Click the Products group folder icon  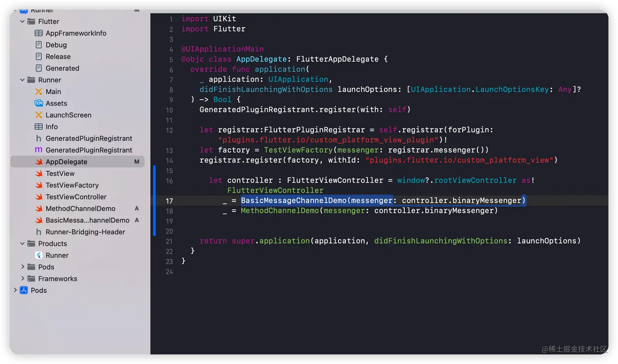(x=31, y=243)
